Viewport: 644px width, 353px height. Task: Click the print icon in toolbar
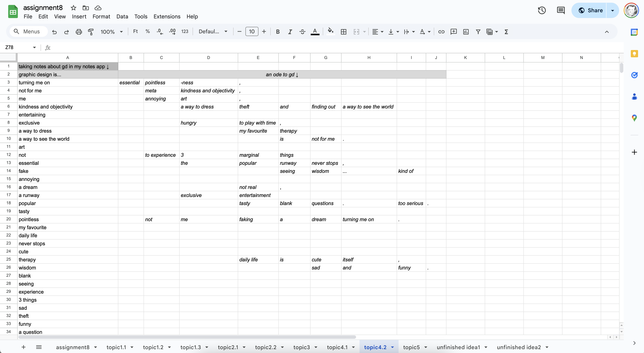79,32
